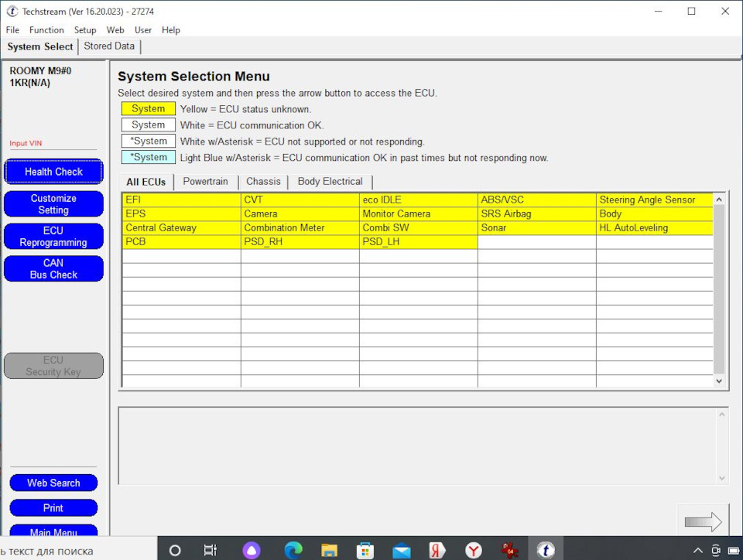Open the File menu
The height and width of the screenshot is (560, 743).
coord(13,30)
